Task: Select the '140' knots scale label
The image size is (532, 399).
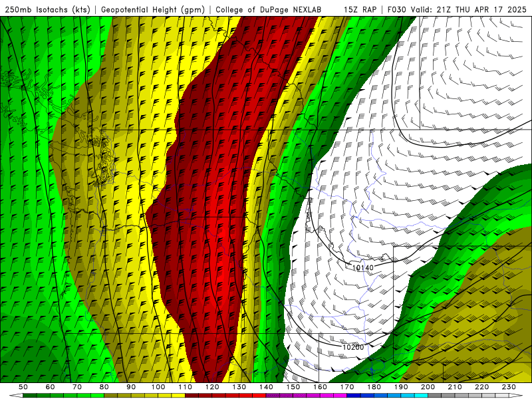Action: [267, 387]
